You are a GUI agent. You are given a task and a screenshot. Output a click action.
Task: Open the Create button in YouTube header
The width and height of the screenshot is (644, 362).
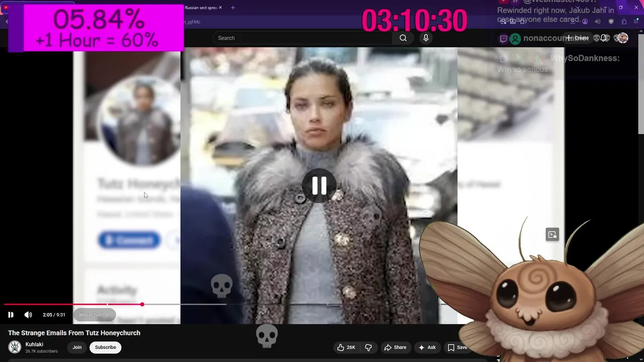577,38
